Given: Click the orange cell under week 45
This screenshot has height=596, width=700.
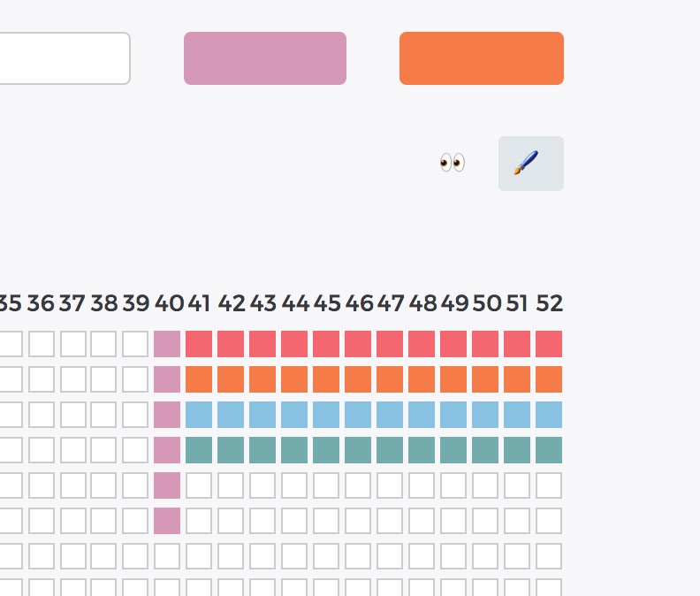Looking at the screenshot, I should point(326,379).
